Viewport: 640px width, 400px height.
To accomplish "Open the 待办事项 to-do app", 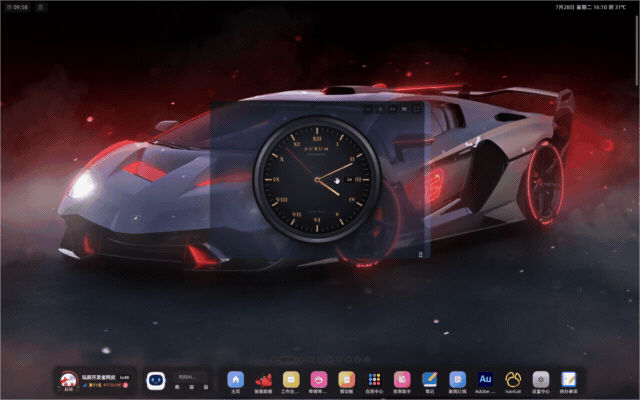I will click(569, 380).
